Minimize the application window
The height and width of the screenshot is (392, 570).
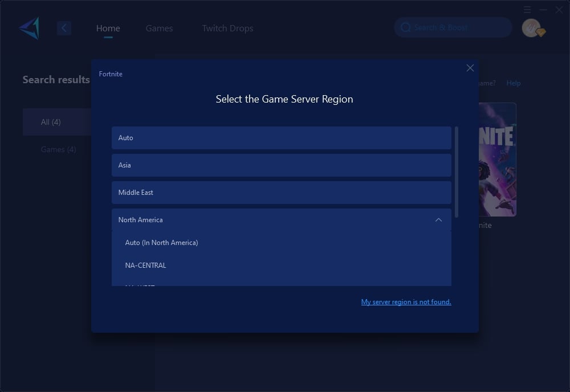(543, 10)
